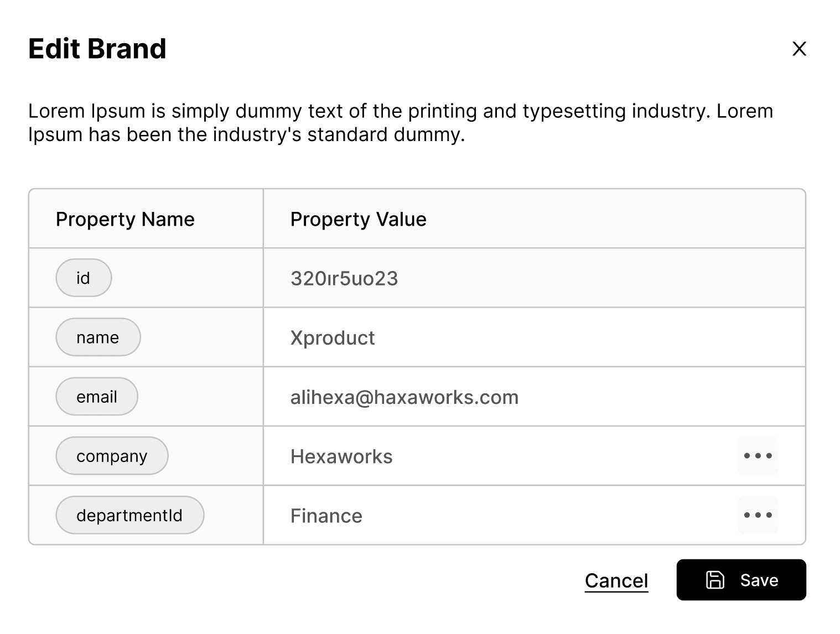The width and height of the screenshot is (840, 634).
Task: Click the Cancel link
Action: point(616,580)
